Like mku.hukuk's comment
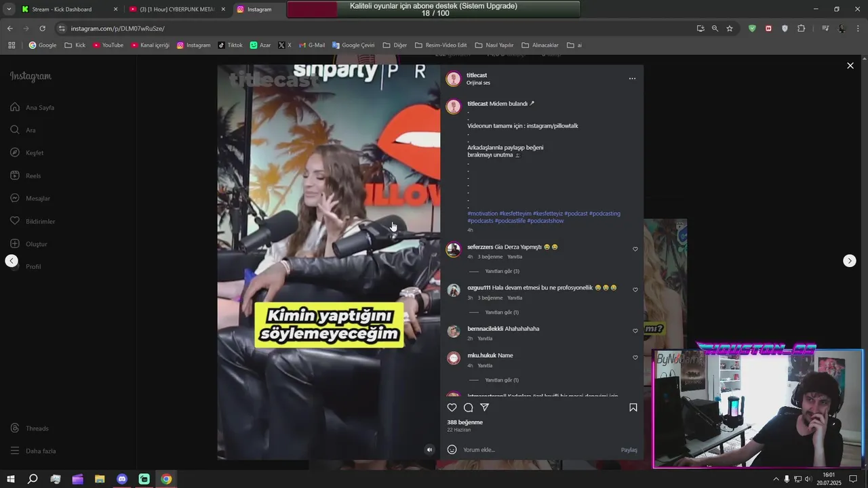Viewport: 868px width, 488px height. [x=635, y=358]
